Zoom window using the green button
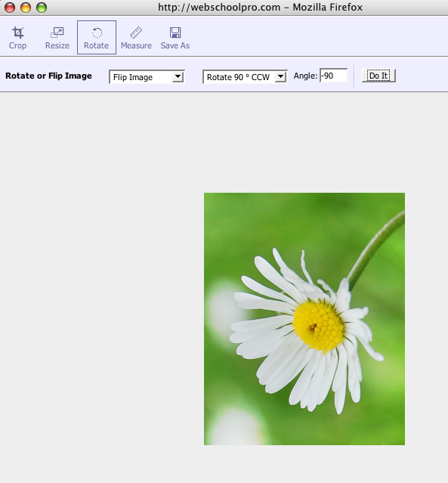 click(x=42, y=8)
